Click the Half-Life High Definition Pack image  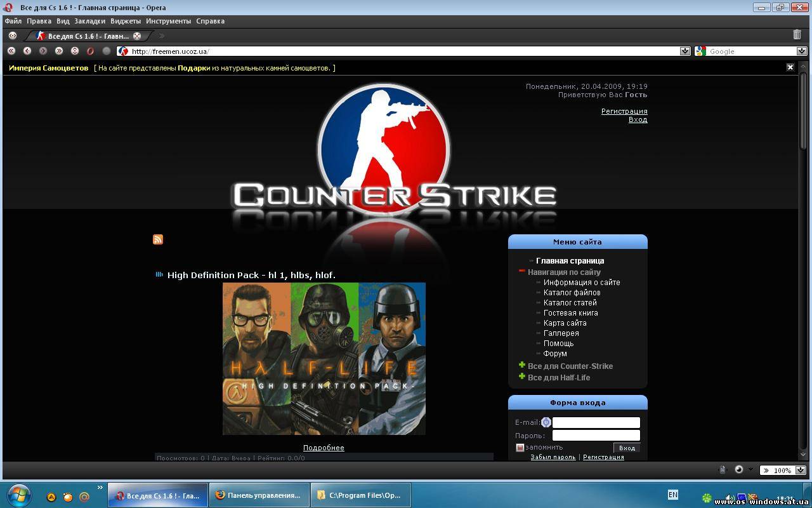[324, 359]
